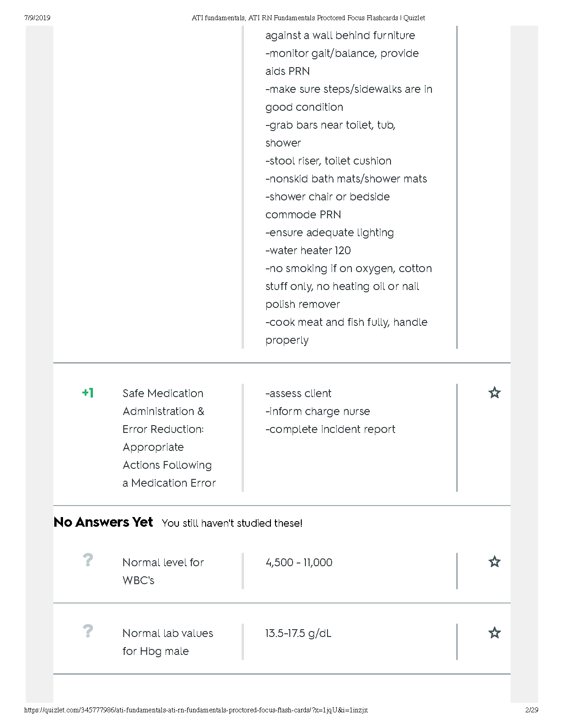Select the 13.5-17.5 g/dL definition

coord(298,633)
